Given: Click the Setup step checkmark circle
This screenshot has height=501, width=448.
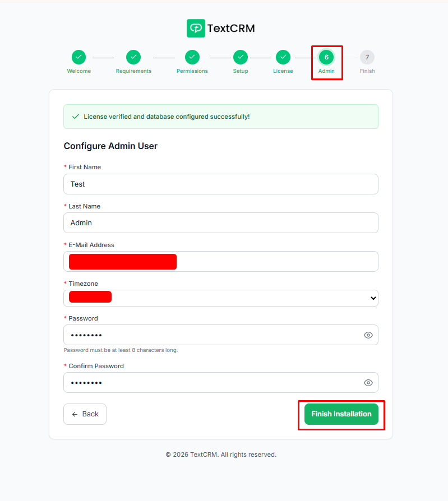Looking at the screenshot, I should [x=241, y=57].
